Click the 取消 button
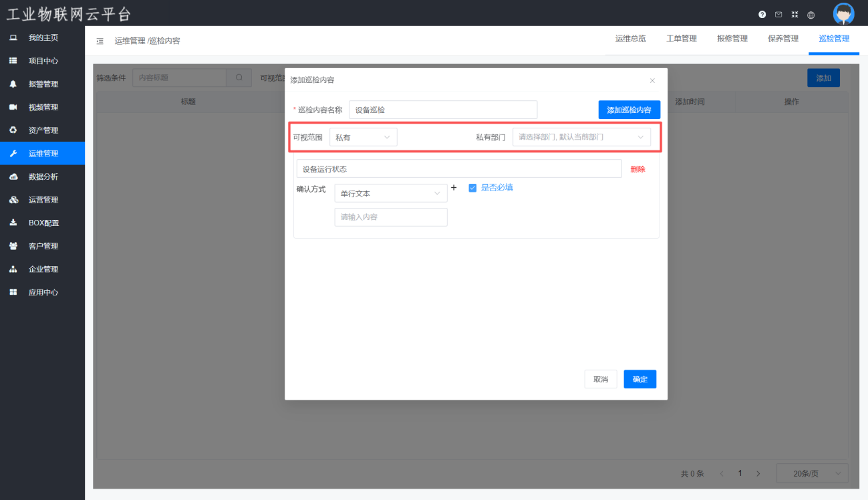Image resolution: width=868 pixels, height=500 pixels. pyautogui.click(x=600, y=379)
